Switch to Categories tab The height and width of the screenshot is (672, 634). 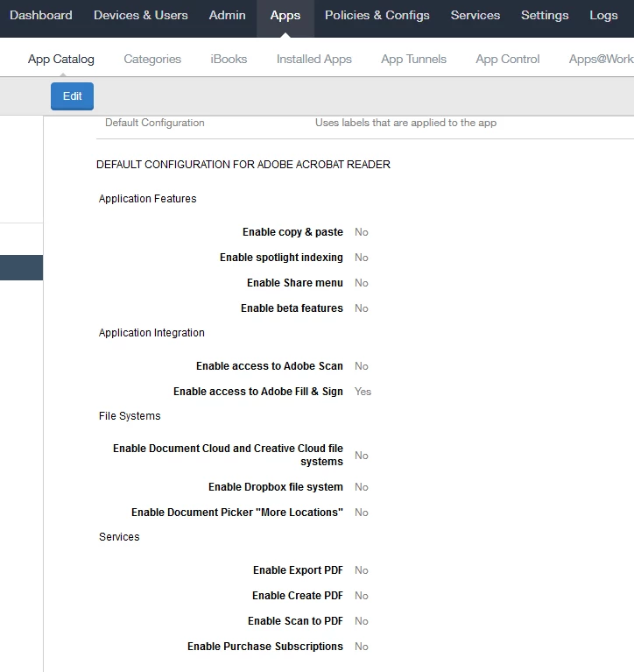tap(152, 60)
